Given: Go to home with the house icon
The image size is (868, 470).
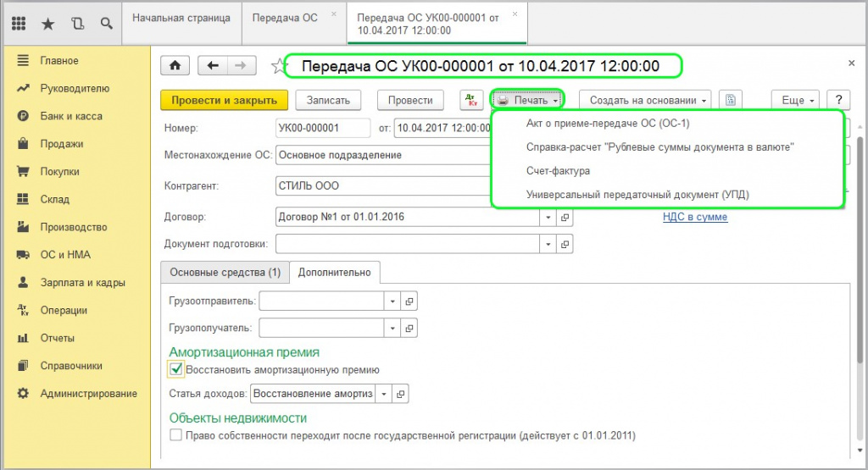Looking at the screenshot, I should coord(175,65).
